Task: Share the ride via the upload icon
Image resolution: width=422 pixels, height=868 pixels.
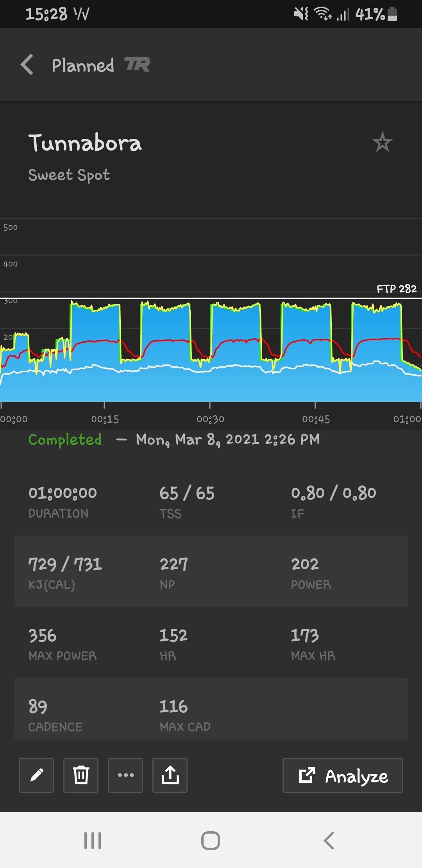Action: pyautogui.click(x=170, y=775)
